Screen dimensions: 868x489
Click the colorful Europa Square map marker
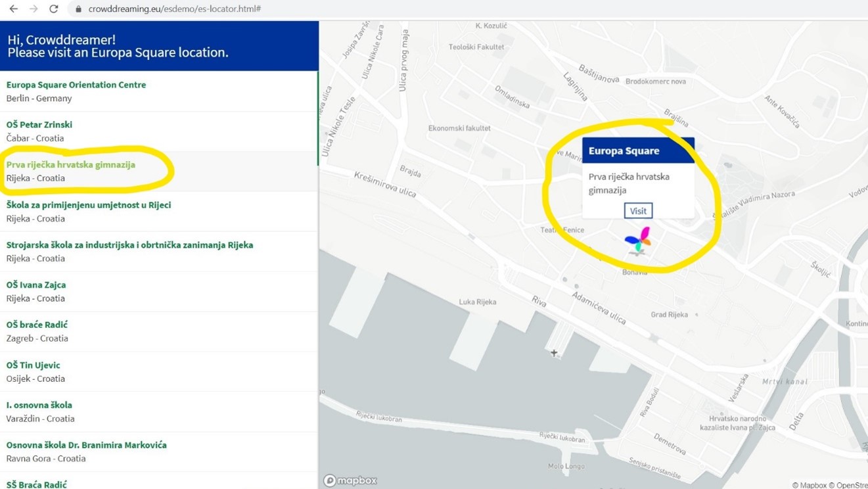(x=637, y=241)
